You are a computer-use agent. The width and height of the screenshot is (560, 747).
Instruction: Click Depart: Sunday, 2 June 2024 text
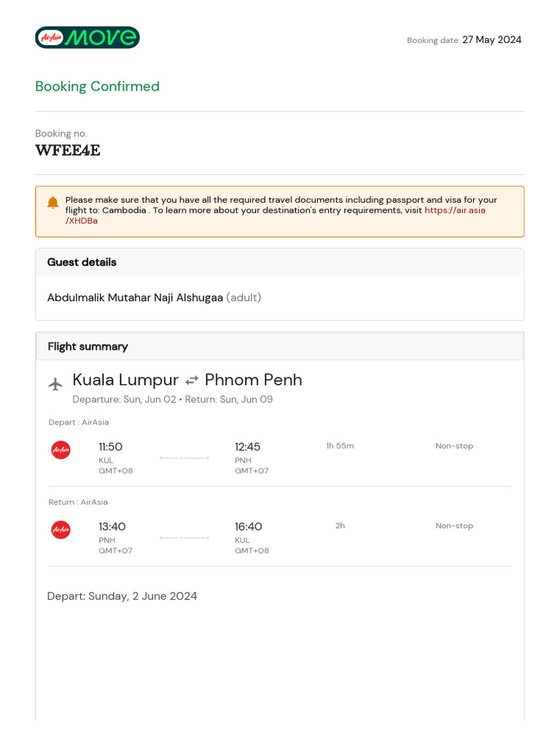(x=122, y=597)
